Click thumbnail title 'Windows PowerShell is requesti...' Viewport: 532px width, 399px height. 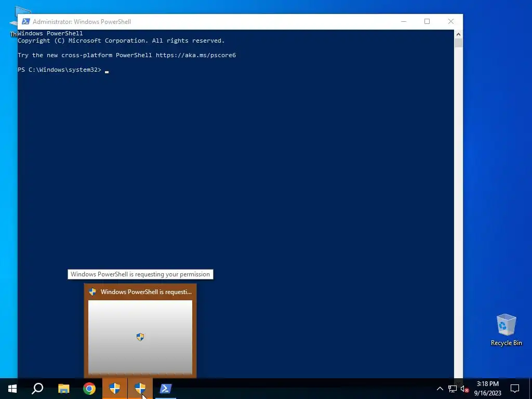[x=146, y=292]
